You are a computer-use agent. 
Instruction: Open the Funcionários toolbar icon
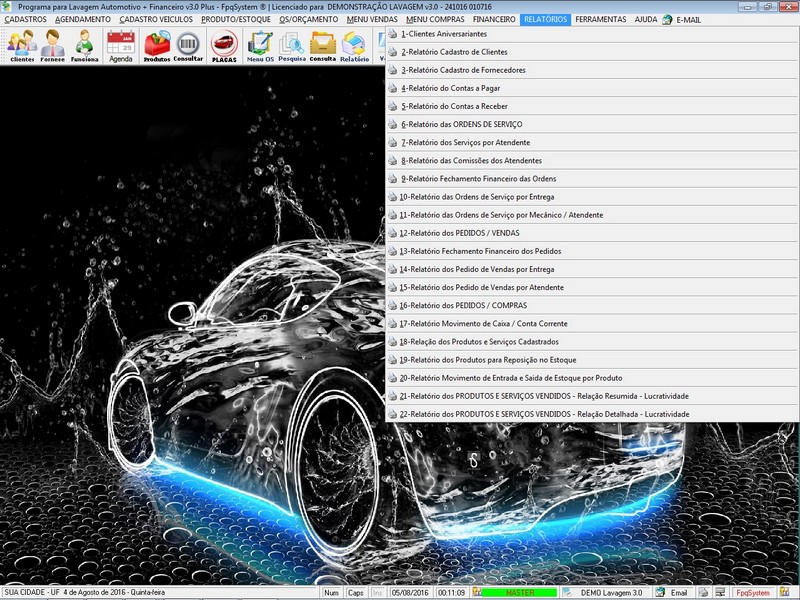[85, 46]
